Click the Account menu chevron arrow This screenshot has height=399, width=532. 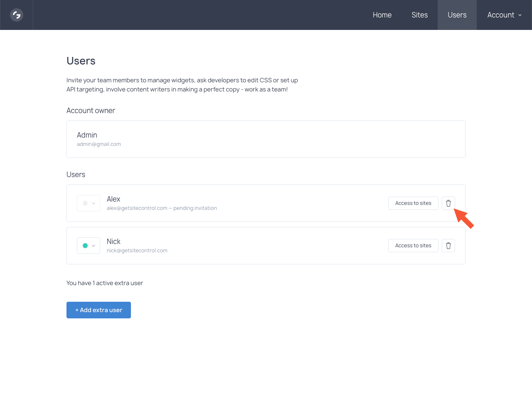pyautogui.click(x=520, y=15)
